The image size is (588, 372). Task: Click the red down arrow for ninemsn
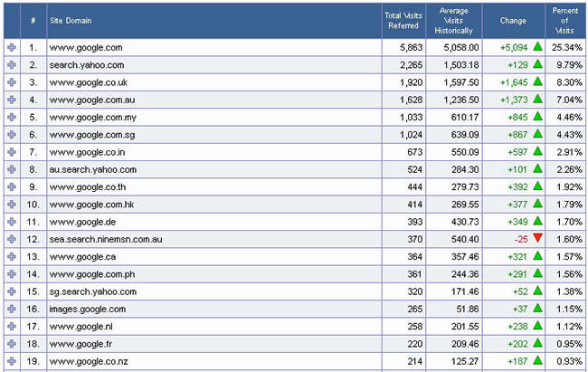[537, 239]
